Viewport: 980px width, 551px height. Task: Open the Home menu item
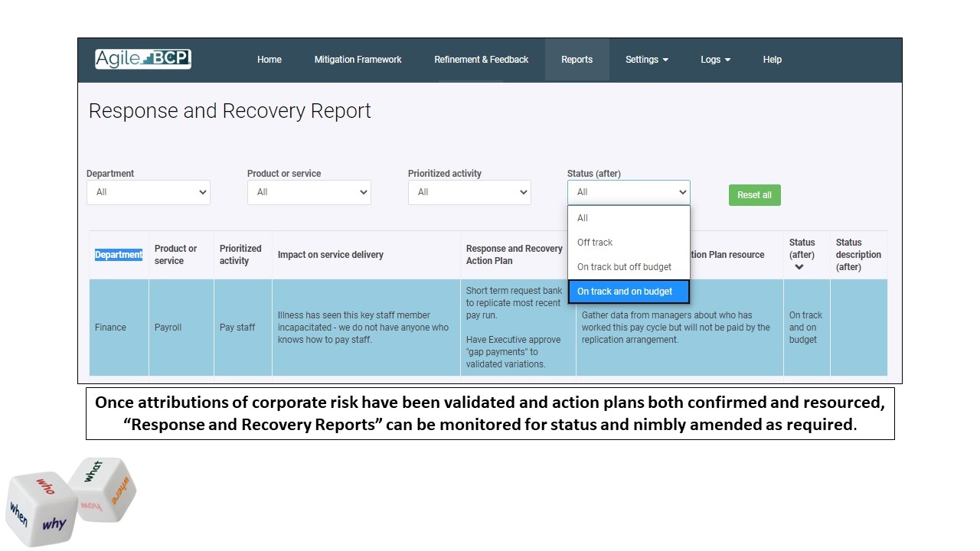(x=269, y=60)
